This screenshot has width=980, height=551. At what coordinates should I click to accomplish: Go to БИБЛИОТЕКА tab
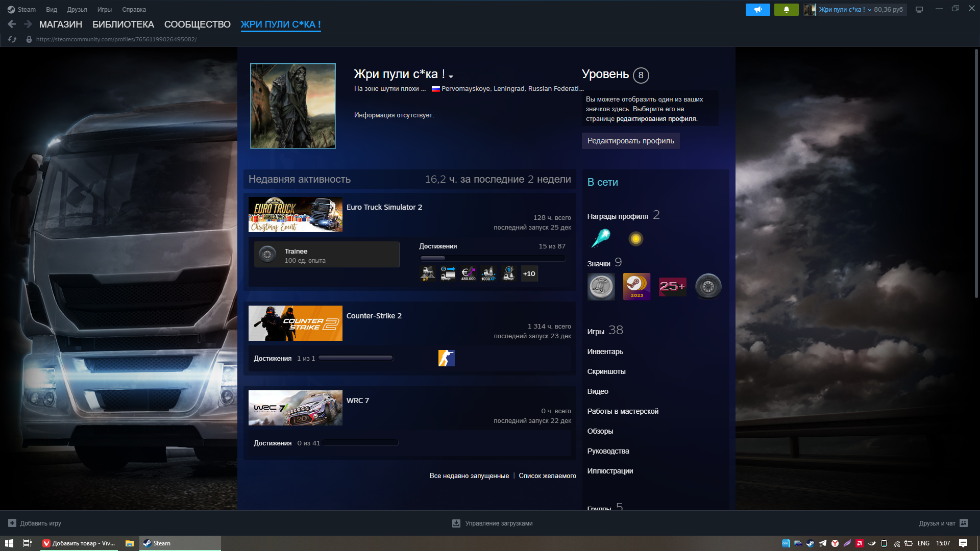tap(123, 24)
